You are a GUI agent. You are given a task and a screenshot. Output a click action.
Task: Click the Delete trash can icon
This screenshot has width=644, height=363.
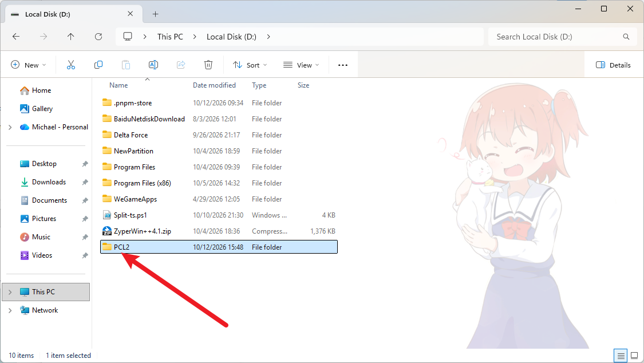(208, 65)
